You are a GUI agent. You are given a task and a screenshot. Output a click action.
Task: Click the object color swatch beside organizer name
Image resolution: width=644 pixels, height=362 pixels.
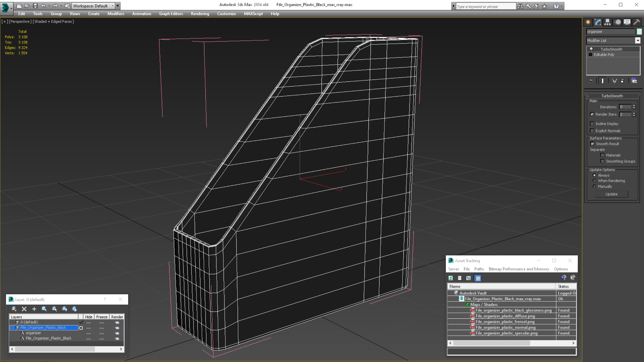coord(639,32)
